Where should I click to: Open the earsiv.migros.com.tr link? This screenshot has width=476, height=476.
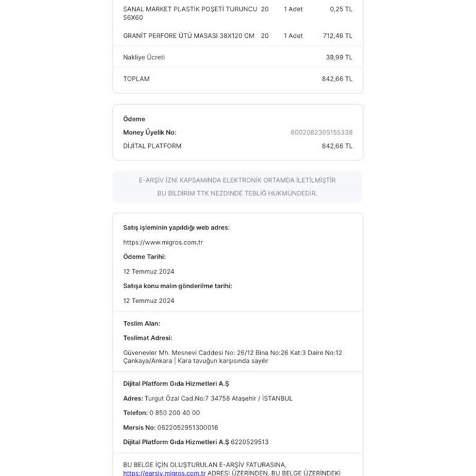[164, 473]
